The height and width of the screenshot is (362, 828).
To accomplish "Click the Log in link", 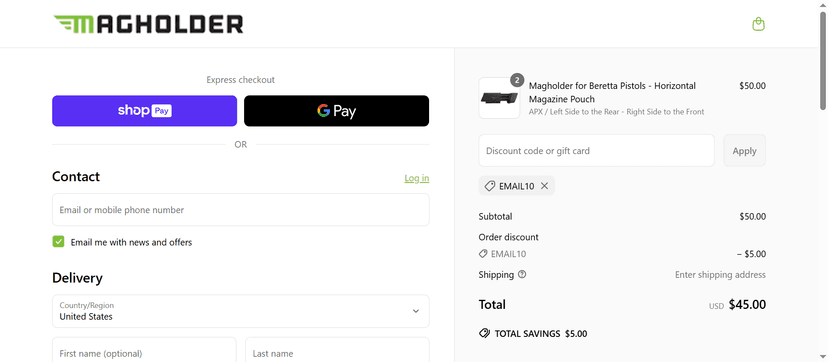I will (417, 178).
